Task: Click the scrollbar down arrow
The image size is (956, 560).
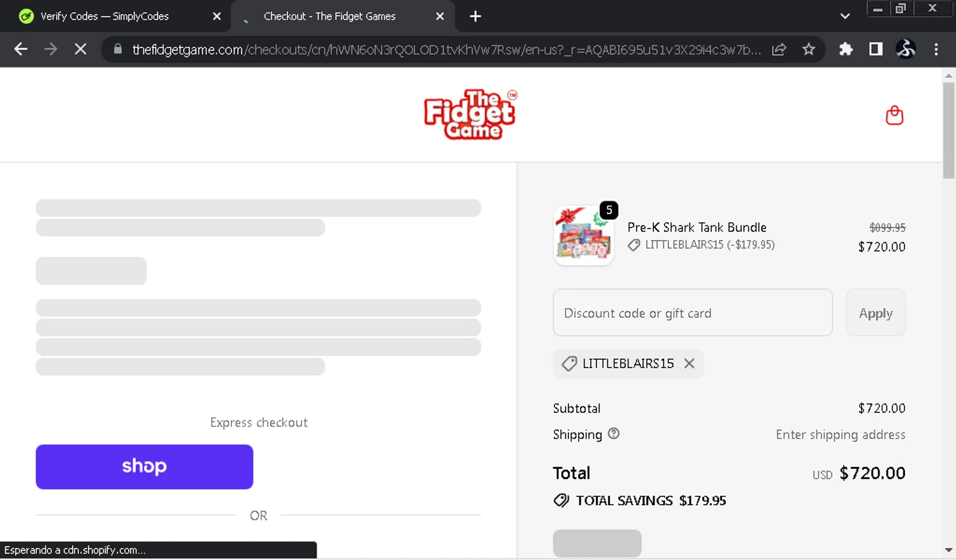Action: click(948, 550)
